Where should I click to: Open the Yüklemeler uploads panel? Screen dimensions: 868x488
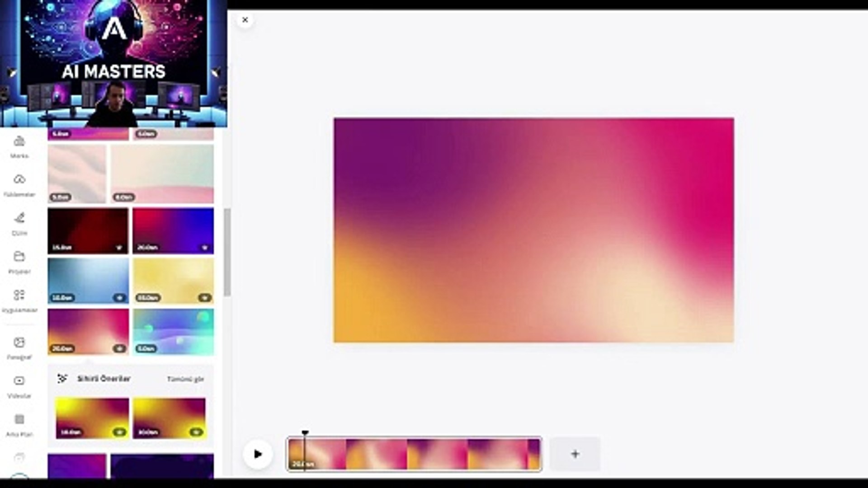click(19, 185)
